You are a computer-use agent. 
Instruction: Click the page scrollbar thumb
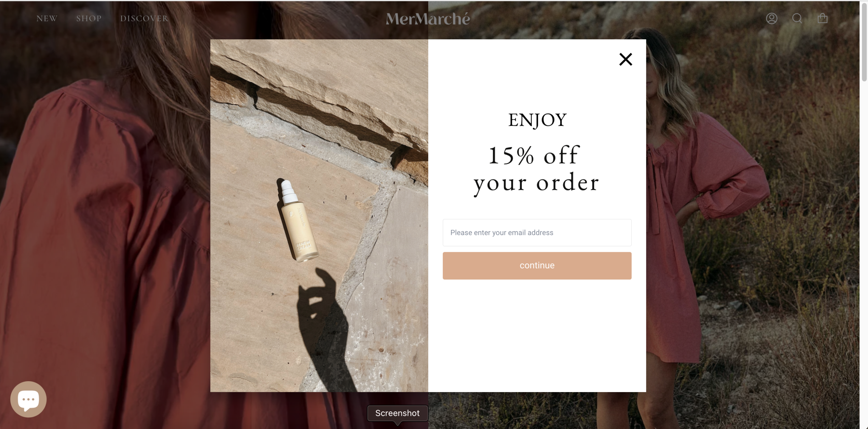864,41
